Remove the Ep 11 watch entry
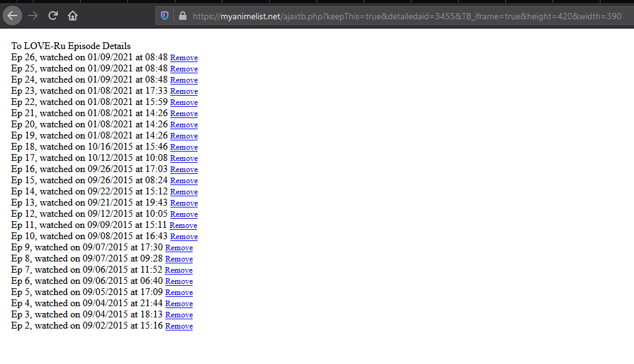Image resolution: width=634 pixels, height=364 pixels. point(183,225)
